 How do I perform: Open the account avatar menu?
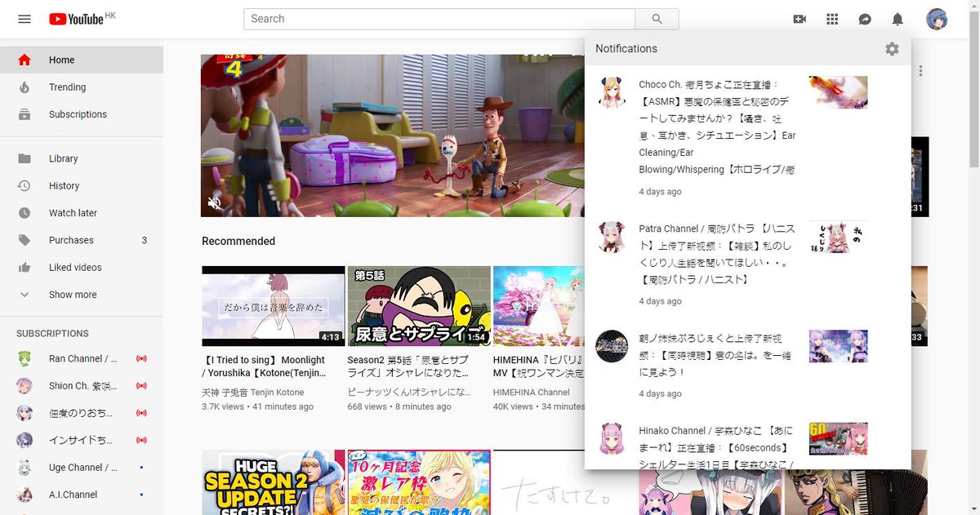(937, 19)
